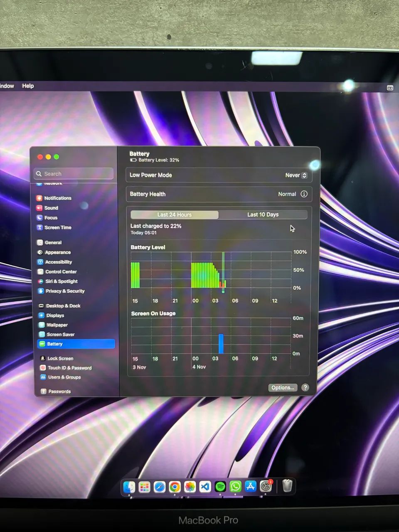This screenshot has height=532, width=399.
Task: Switch to the Last 10 Days tab
Action: 263,214
